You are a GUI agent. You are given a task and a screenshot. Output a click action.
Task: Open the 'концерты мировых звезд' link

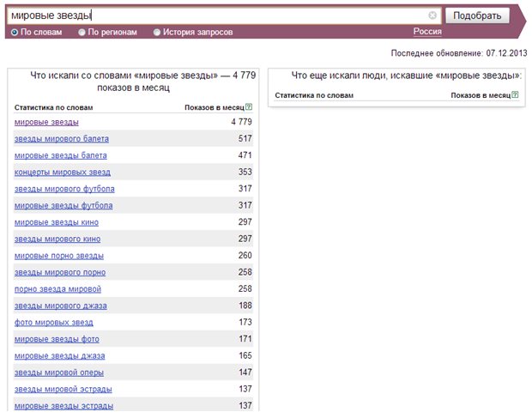pos(63,172)
